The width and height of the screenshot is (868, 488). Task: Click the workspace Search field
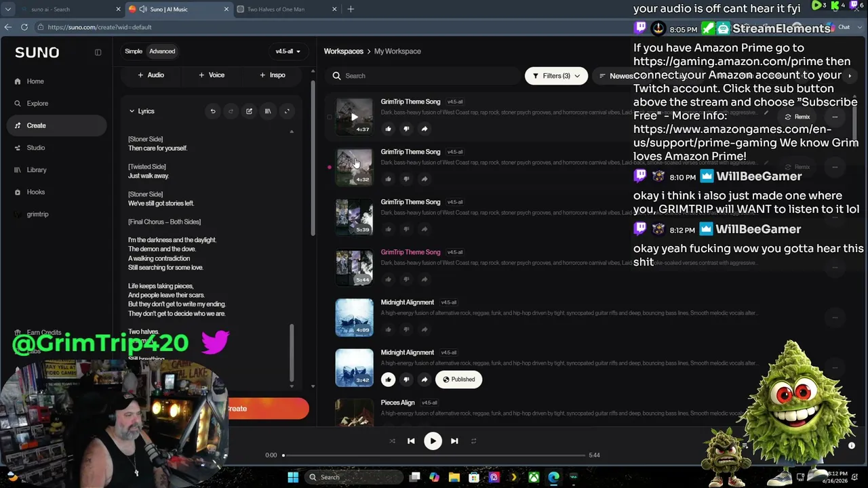[423, 76]
